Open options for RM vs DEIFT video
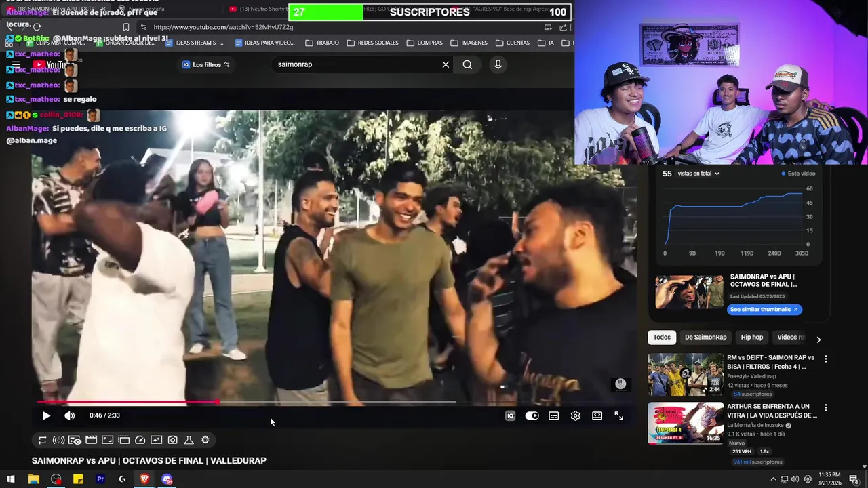The height and width of the screenshot is (488, 868). tap(825, 359)
